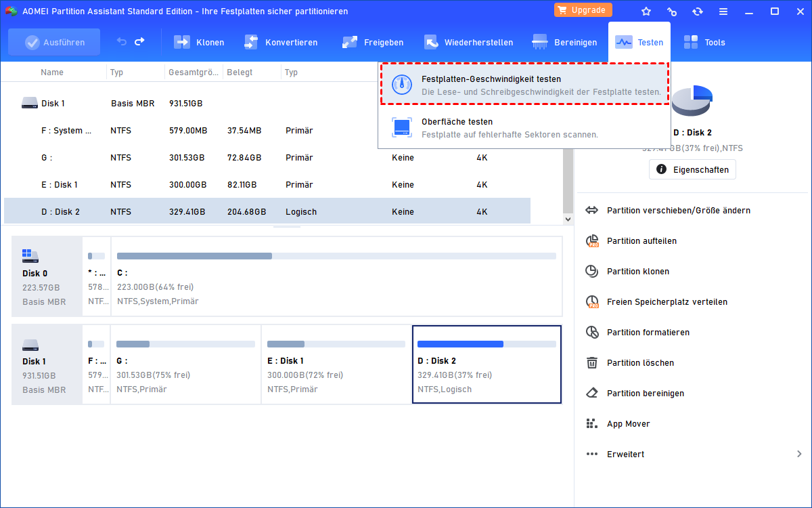Open the Wiederherstellen toolbar menu
The height and width of the screenshot is (508, 812).
(x=468, y=42)
